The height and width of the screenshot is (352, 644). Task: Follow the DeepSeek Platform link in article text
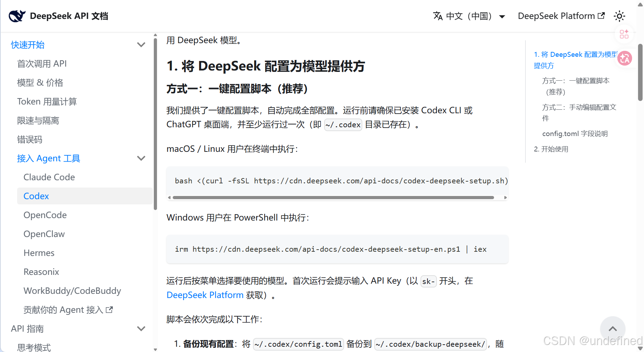click(205, 295)
